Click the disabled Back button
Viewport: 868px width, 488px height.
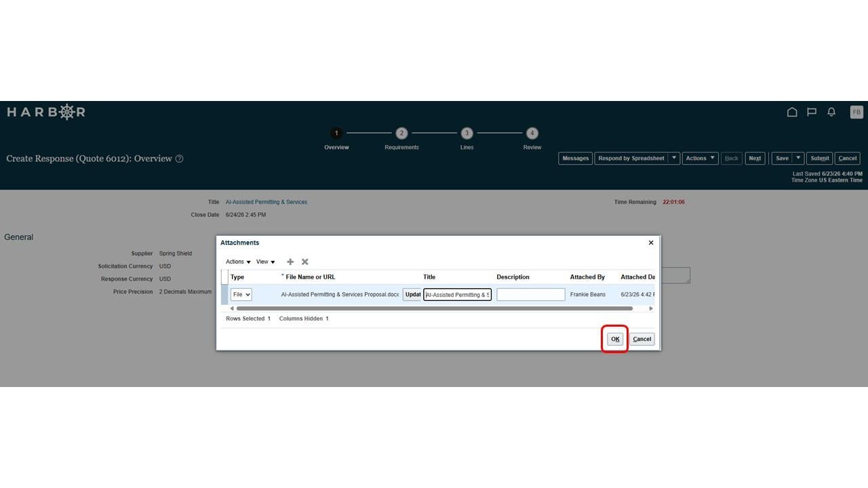732,158
